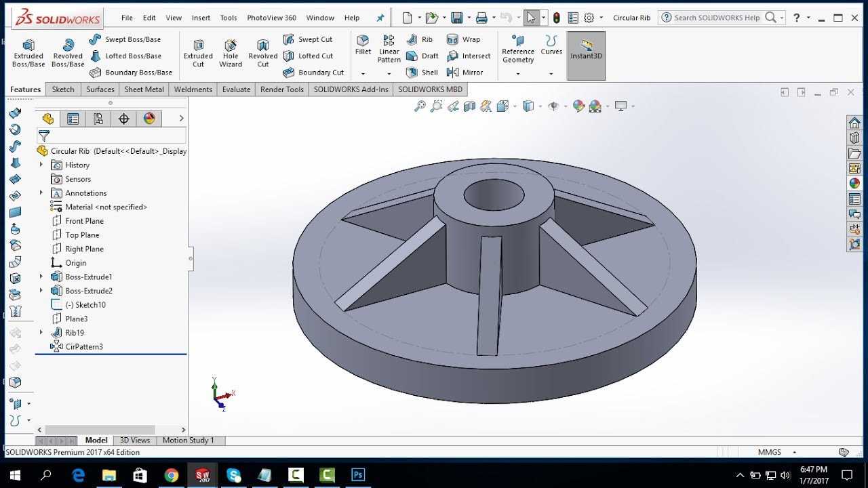Apply the Fillet tool

pos(363,45)
